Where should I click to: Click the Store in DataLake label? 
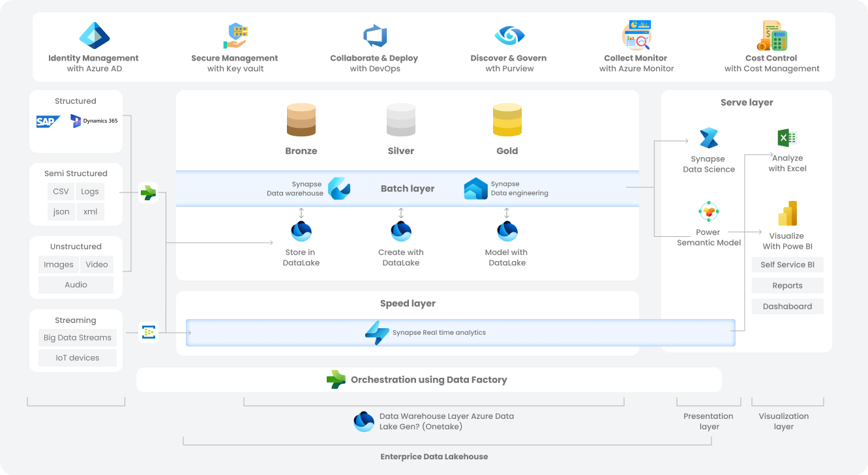pyautogui.click(x=301, y=258)
